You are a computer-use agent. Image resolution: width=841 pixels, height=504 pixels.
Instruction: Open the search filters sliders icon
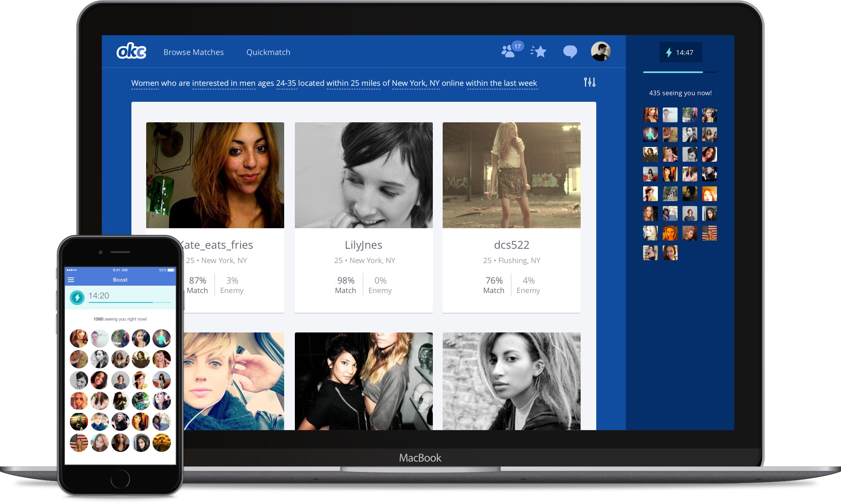590,82
